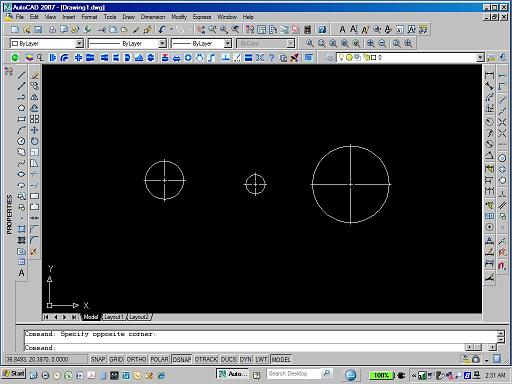
Task: Click the Zoom In plus magnifier icon
Action: [x=370, y=43]
